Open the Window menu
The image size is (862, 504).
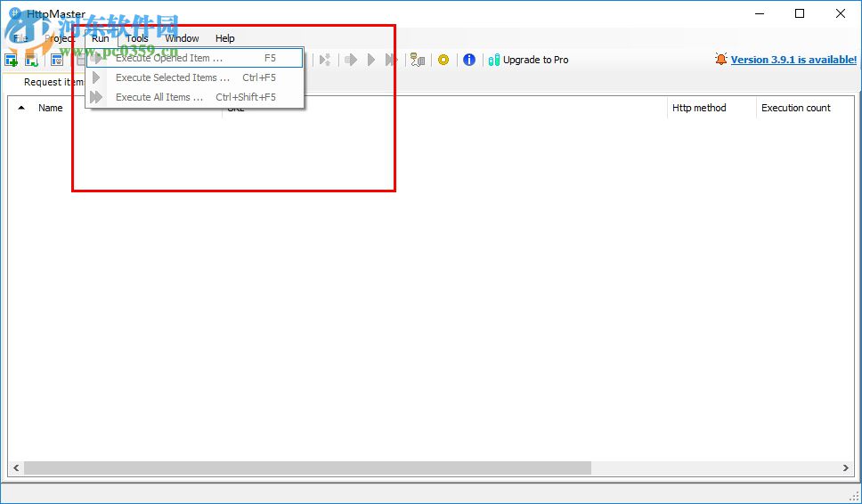[182, 38]
